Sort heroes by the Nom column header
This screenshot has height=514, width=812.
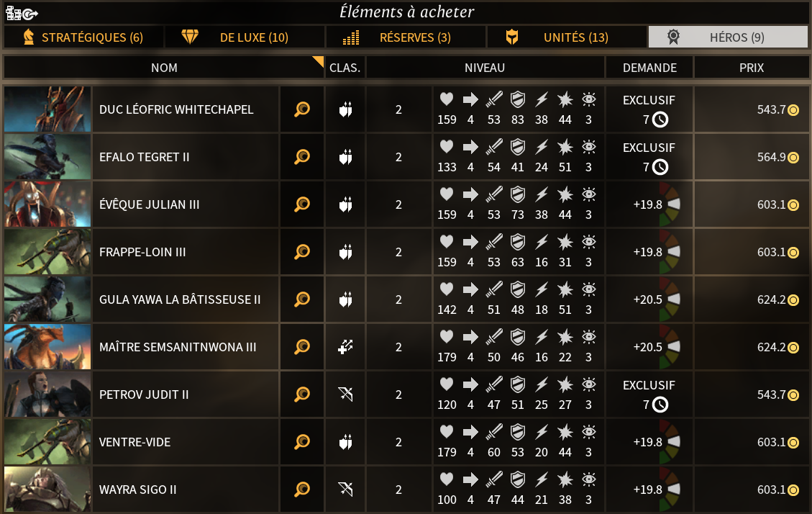[164, 68]
